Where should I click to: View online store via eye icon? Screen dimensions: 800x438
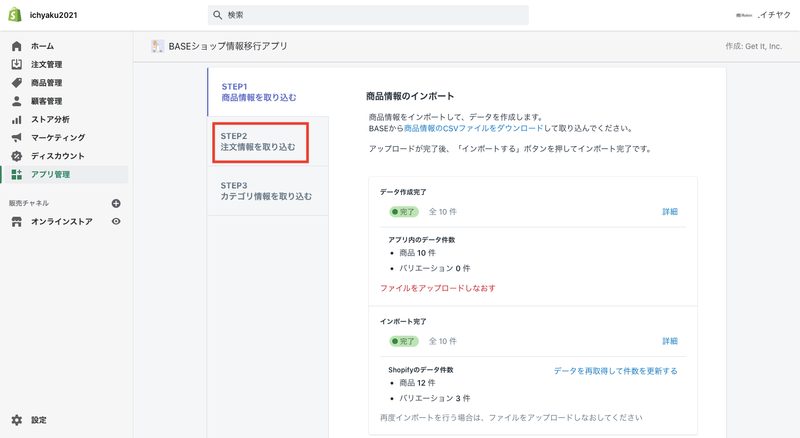[x=116, y=222]
